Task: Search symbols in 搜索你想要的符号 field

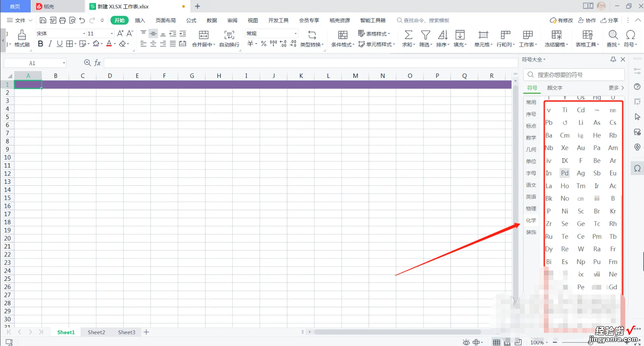Action: [x=574, y=75]
